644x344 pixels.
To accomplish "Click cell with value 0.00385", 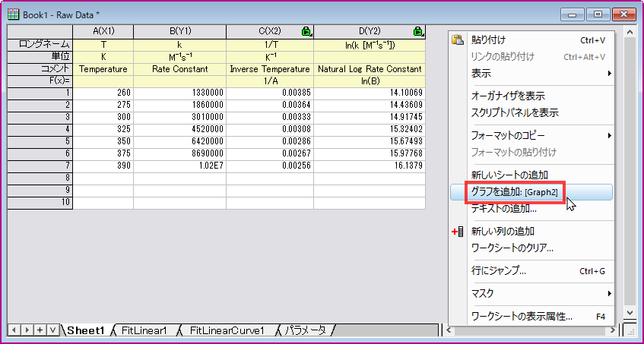I will pos(270,93).
